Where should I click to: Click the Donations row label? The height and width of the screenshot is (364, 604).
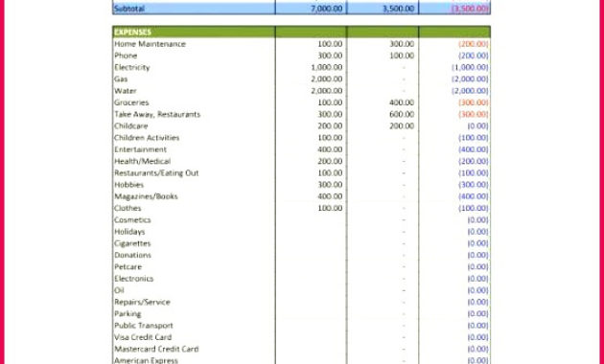tap(132, 255)
